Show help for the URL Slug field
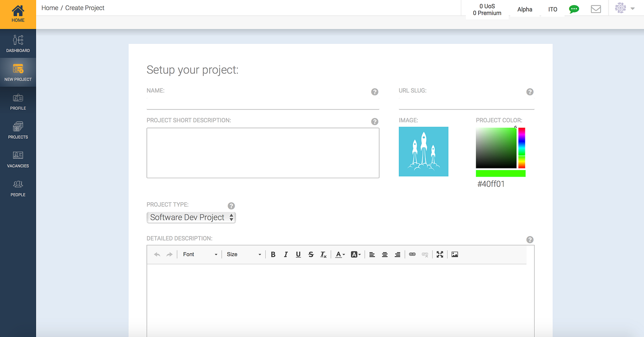The height and width of the screenshot is (337, 644). coord(530,92)
